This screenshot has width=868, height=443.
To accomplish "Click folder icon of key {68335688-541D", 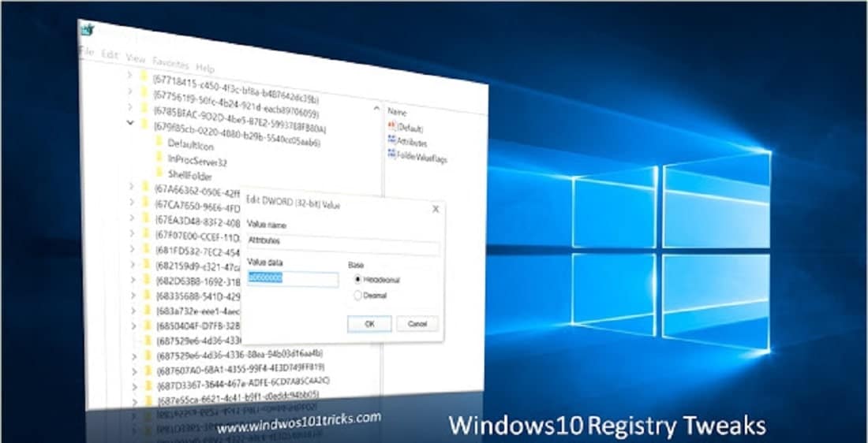I will pos(147,295).
